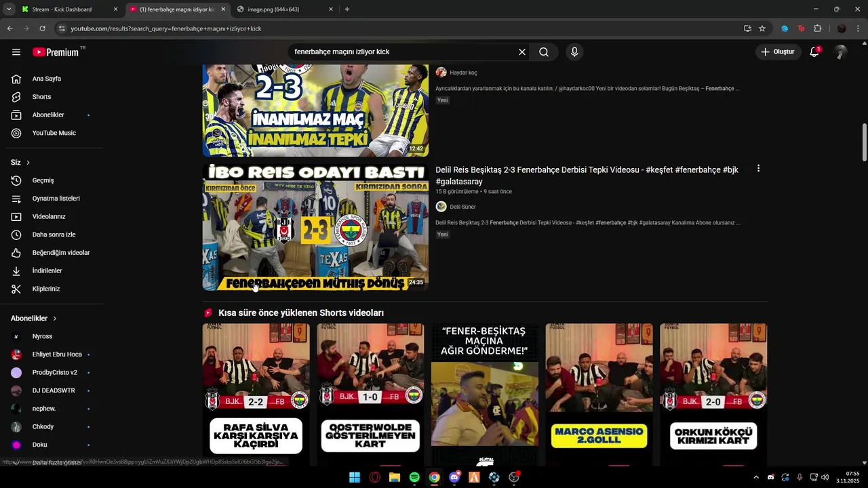Go back in browser history
Viewport: 868px width, 488px height.
[x=9, y=28]
